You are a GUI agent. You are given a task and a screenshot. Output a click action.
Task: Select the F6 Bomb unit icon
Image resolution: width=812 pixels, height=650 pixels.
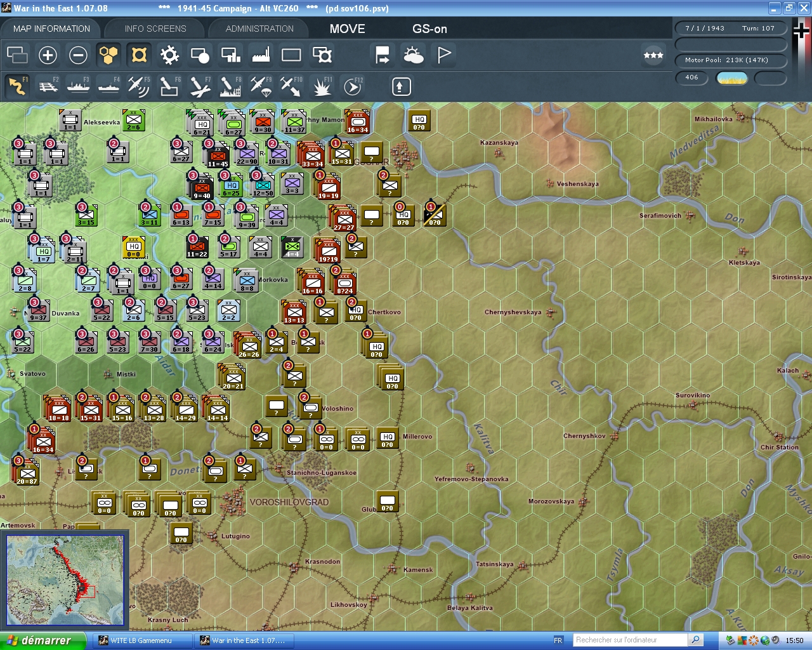coord(169,86)
